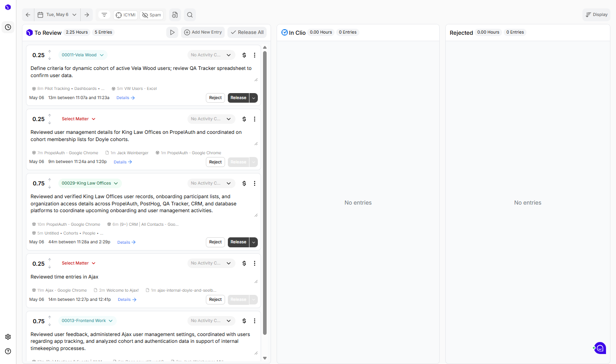This screenshot has height=364, width=616.
Task: Go to next day with right arrow
Action: [x=87, y=15]
